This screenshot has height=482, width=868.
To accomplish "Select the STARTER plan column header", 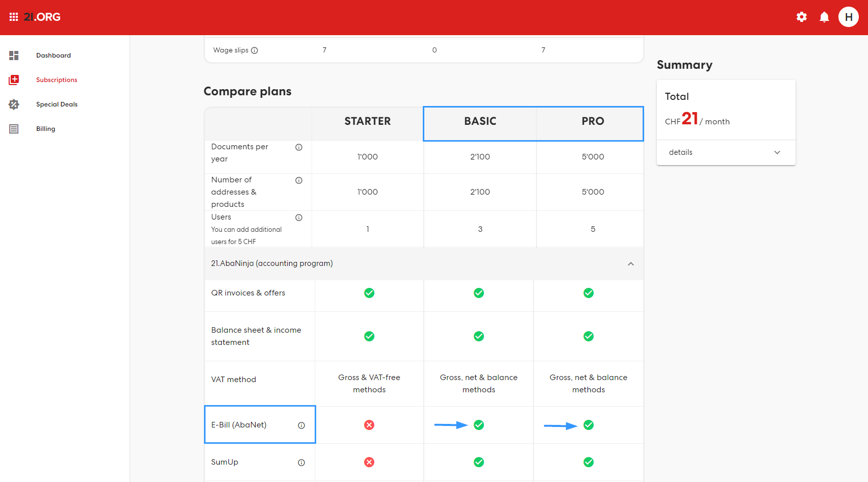I will pyautogui.click(x=368, y=121).
